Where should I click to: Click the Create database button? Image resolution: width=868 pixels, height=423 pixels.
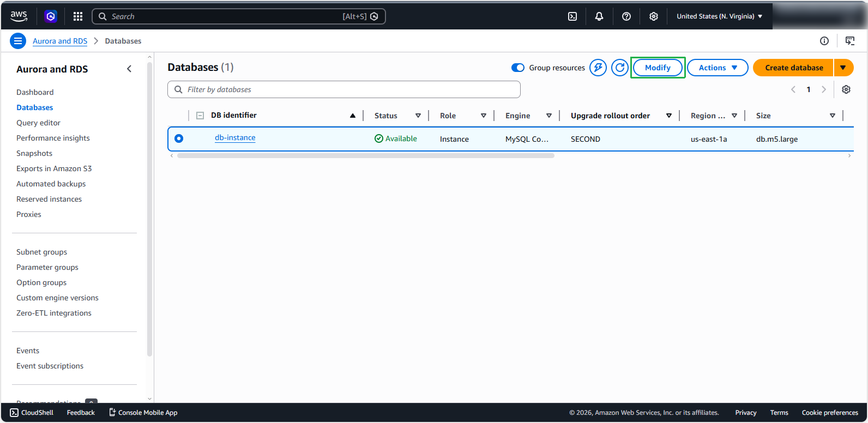pos(794,68)
